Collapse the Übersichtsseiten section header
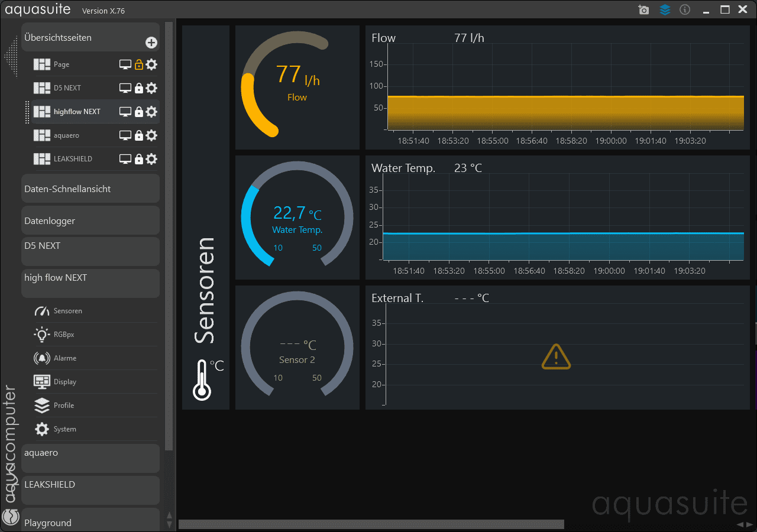Image resolution: width=757 pixels, height=532 pixels. tap(90, 37)
